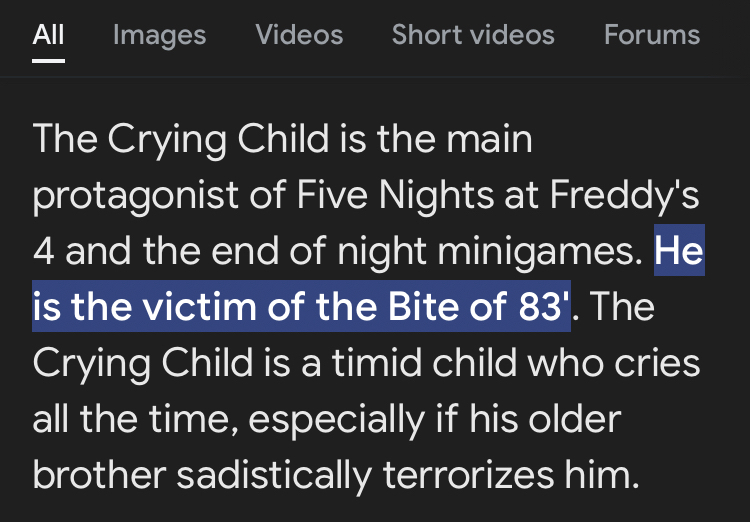Select the Short videos tab
The height and width of the screenshot is (522, 750).
coord(473,35)
